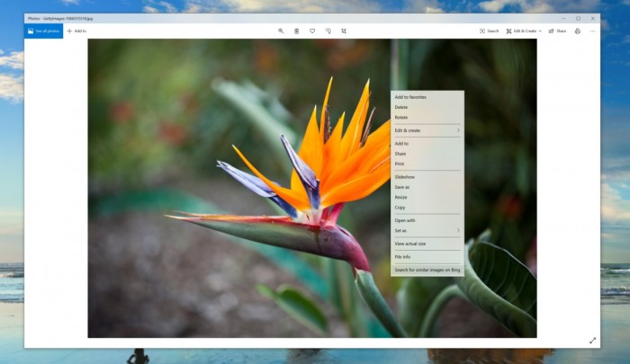The width and height of the screenshot is (630, 364).
Task: Click the Share button in toolbar
Action: pos(557,31)
